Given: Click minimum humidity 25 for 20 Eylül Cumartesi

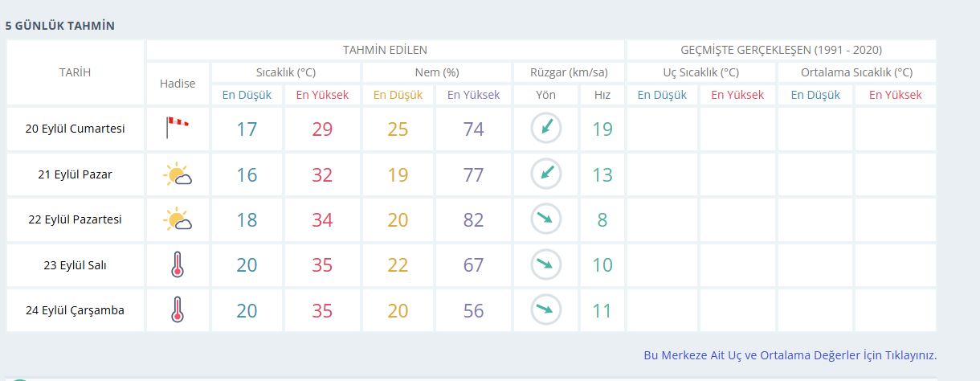Looking at the screenshot, I should coord(398,129).
